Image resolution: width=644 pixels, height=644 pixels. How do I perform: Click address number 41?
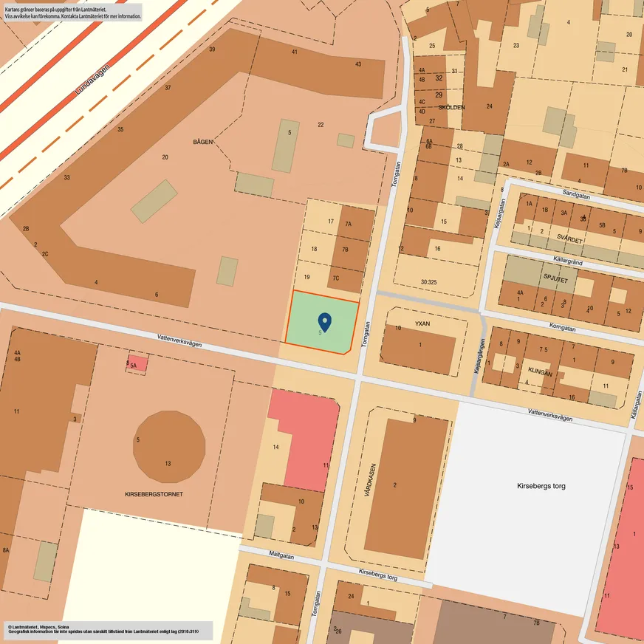click(294, 52)
